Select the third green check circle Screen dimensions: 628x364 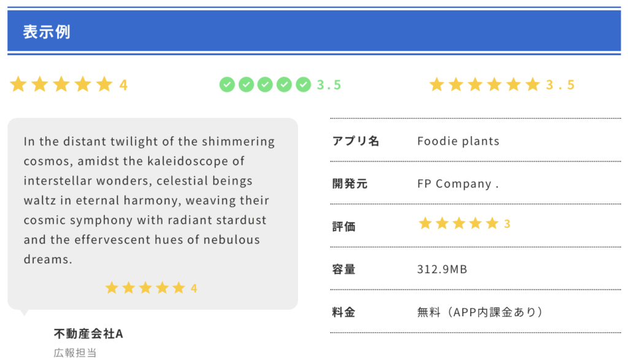click(265, 85)
